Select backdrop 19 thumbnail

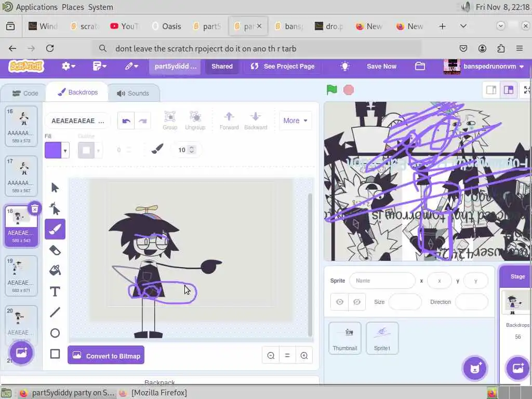(x=21, y=276)
